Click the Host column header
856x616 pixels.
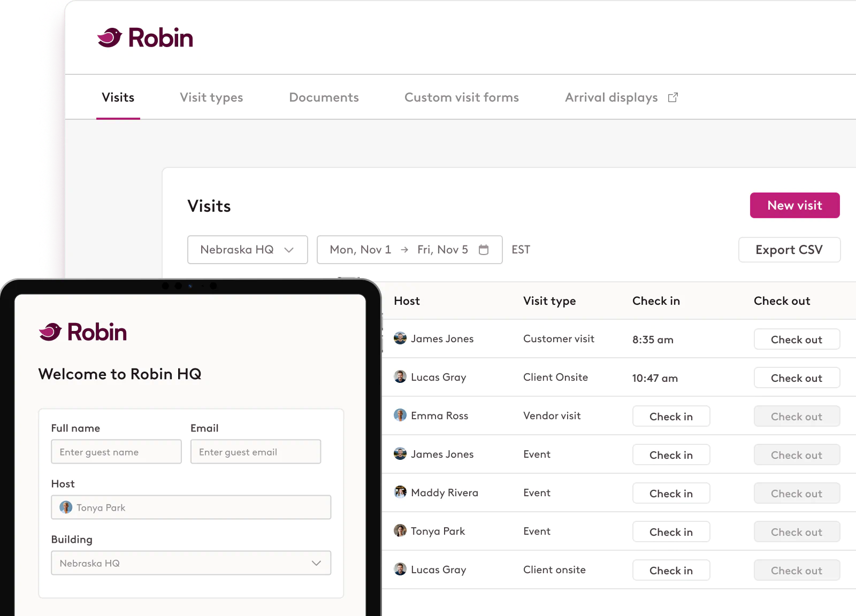pos(407,301)
